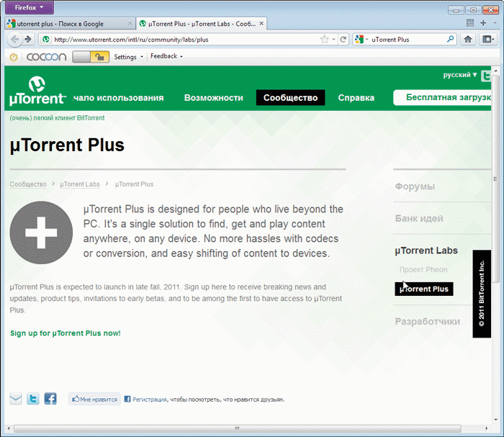
Task: Click the search magnifier icon
Action: [x=451, y=39]
